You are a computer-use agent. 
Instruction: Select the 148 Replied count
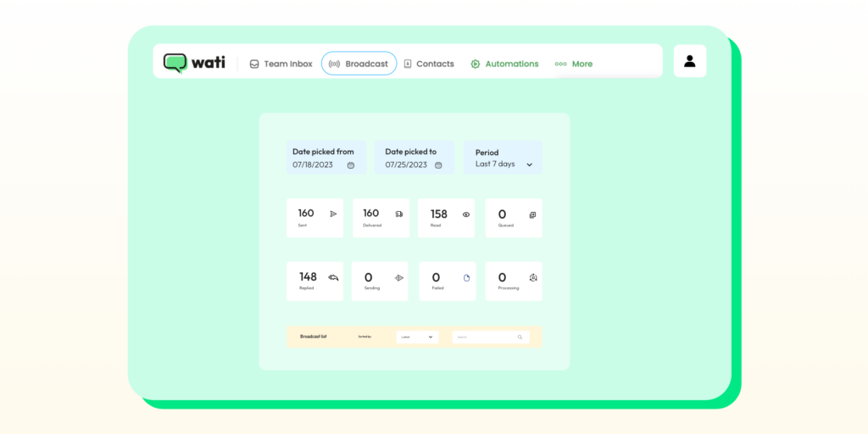[x=308, y=277]
